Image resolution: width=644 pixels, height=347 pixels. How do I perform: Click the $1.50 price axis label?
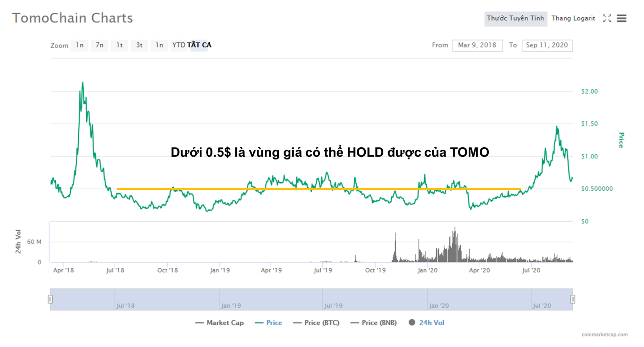coord(590,124)
